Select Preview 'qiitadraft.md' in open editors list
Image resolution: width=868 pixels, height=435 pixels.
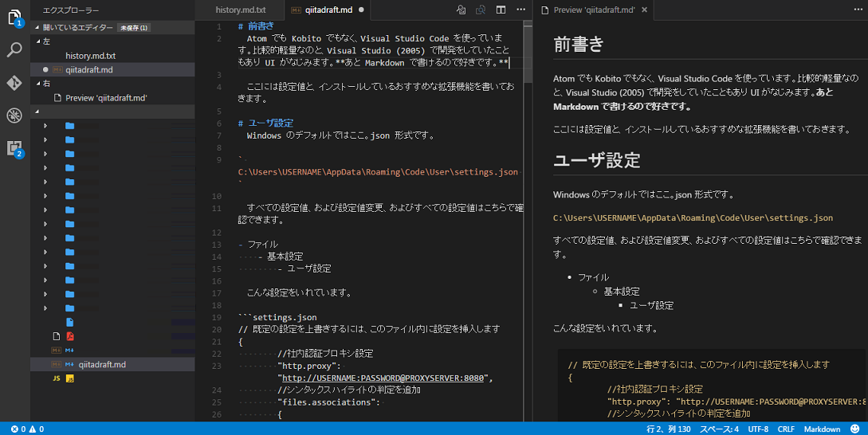(106, 98)
